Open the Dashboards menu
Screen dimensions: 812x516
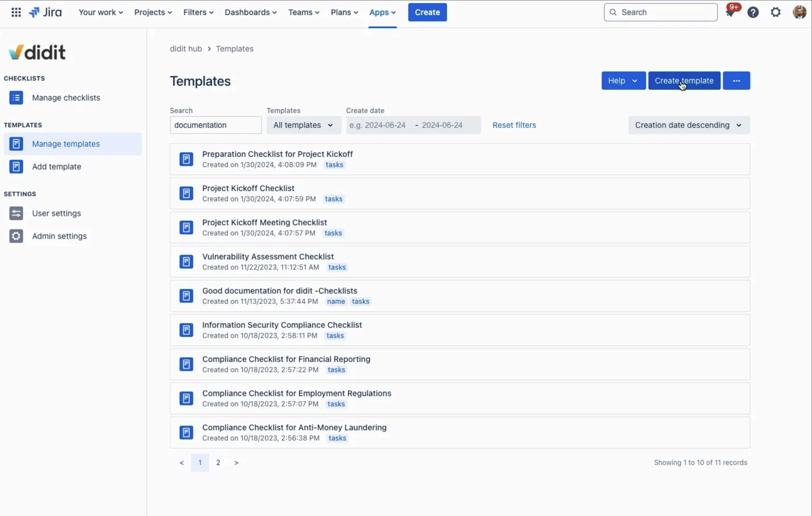(x=251, y=13)
